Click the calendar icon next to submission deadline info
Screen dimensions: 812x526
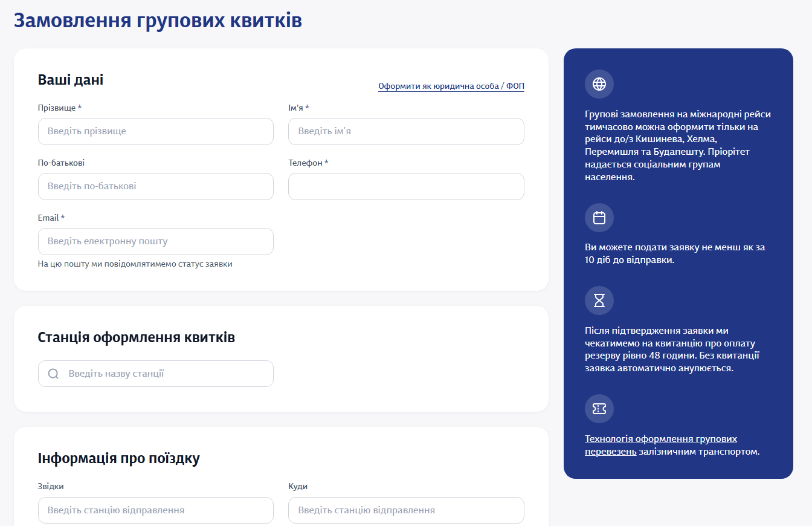click(599, 218)
